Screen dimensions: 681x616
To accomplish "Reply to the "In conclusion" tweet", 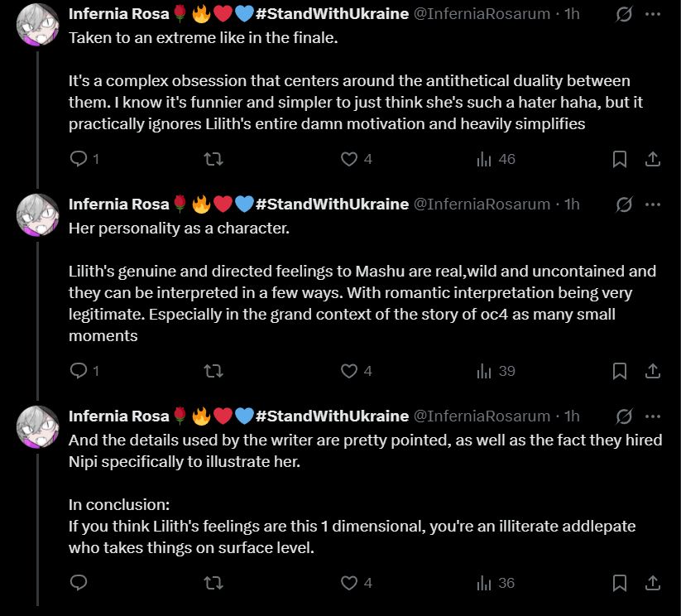I will (x=79, y=583).
